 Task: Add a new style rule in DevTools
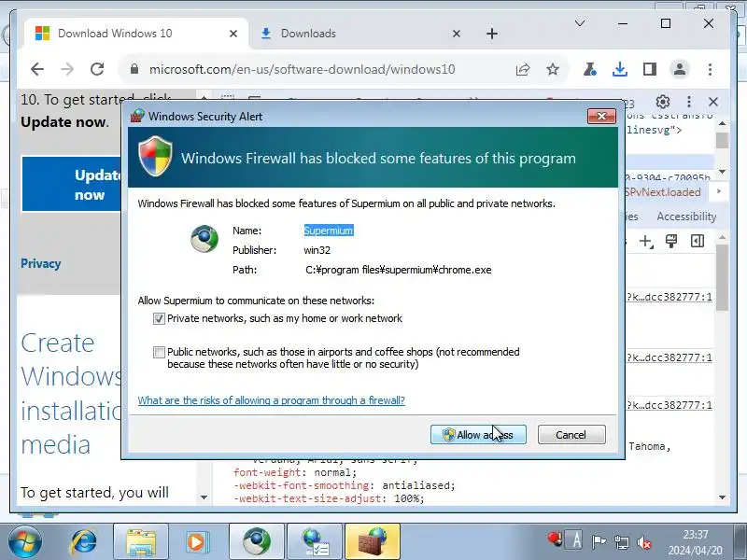pos(645,241)
